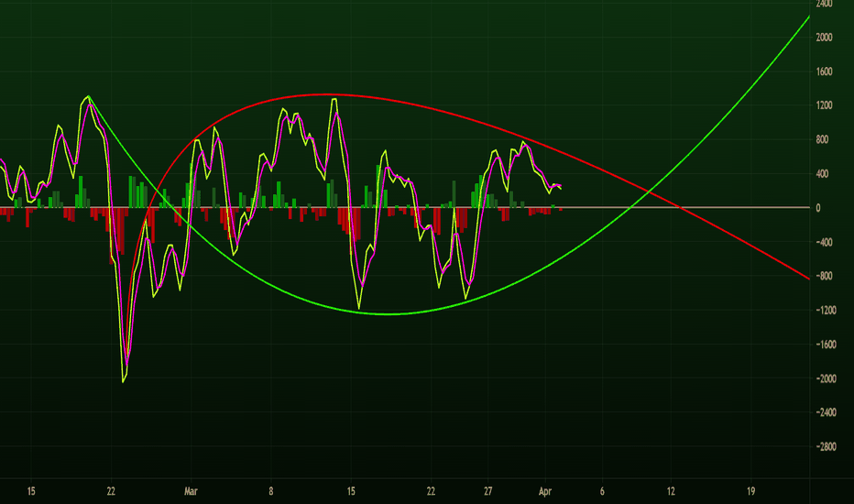
Task: Click the 1200 price axis label
Action: (824, 105)
